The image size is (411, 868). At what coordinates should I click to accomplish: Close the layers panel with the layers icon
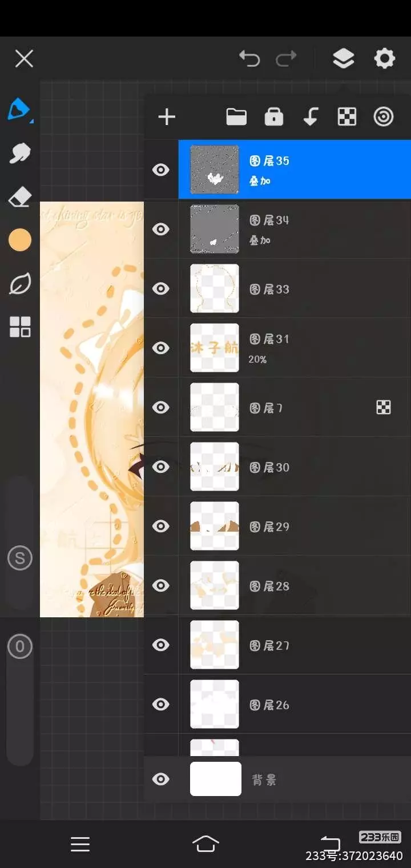pyautogui.click(x=343, y=58)
